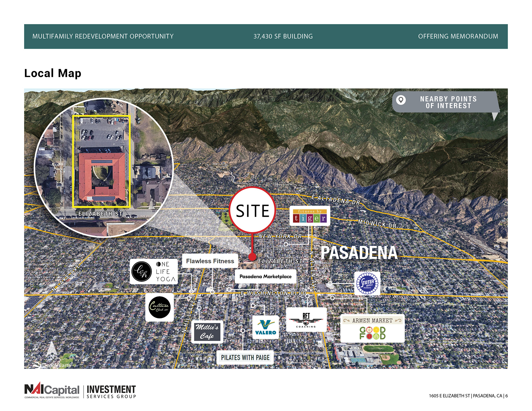Viewport: 532px width, 411px height.
Task: Click the Flawless Fitness label
Action: click(x=210, y=261)
